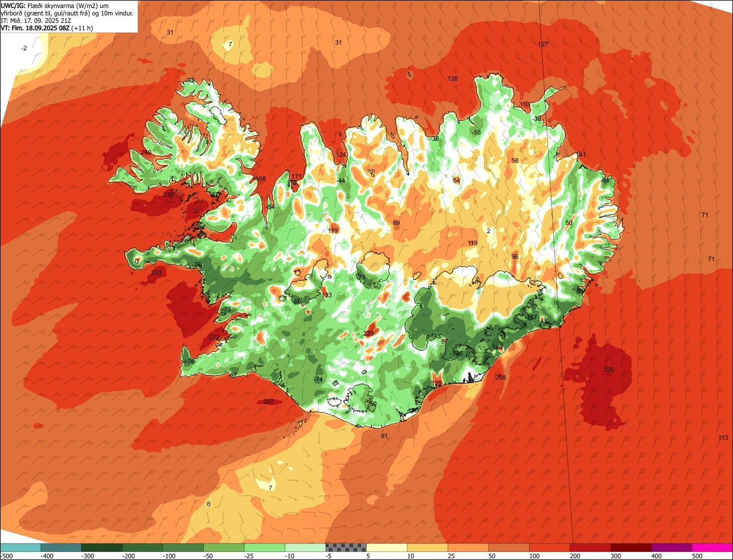This screenshot has height=560, width=733.
Task: Click the '157' value on southeast coast
Action: coord(532,317)
